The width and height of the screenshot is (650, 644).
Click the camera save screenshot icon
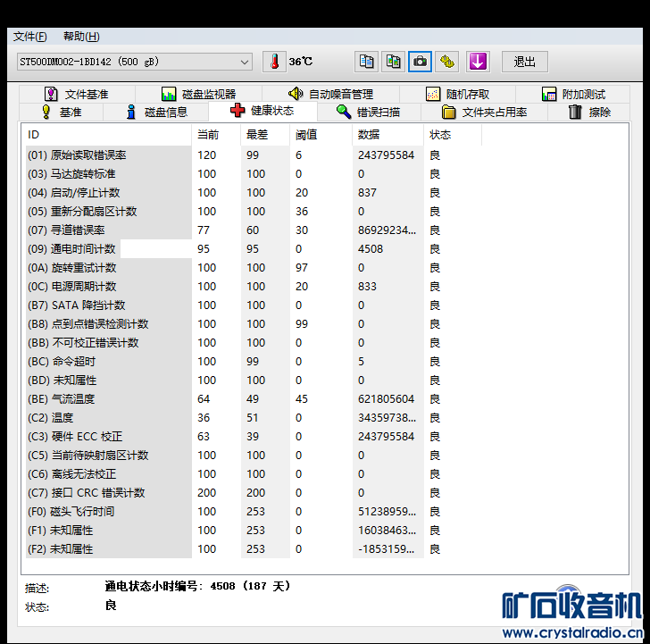point(420,62)
